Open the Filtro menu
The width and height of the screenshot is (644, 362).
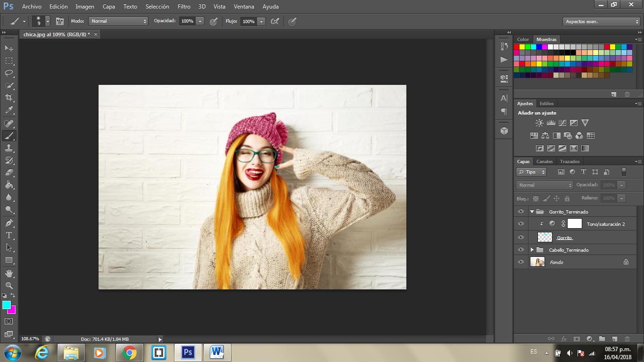(x=184, y=7)
